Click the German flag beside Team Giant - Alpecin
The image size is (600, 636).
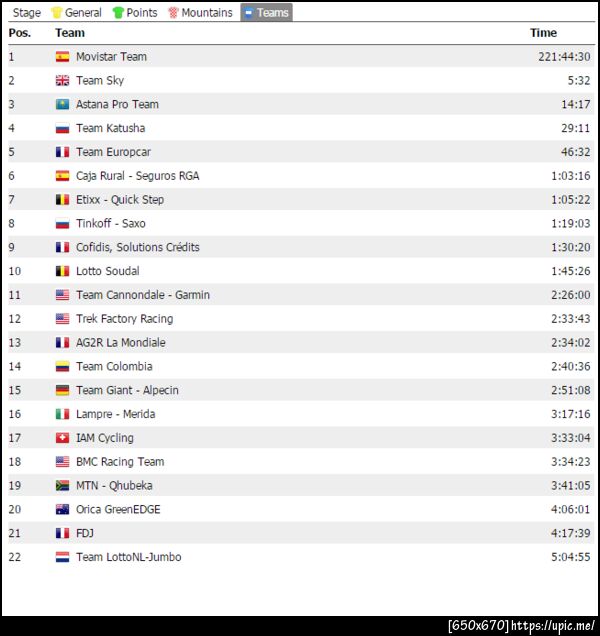[62, 391]
